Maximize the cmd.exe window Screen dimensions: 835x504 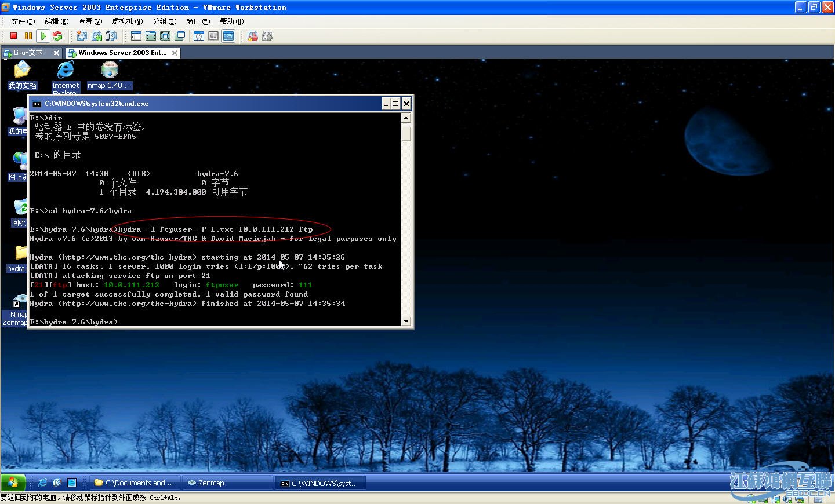pyautogui.click(x=395, y=104)
